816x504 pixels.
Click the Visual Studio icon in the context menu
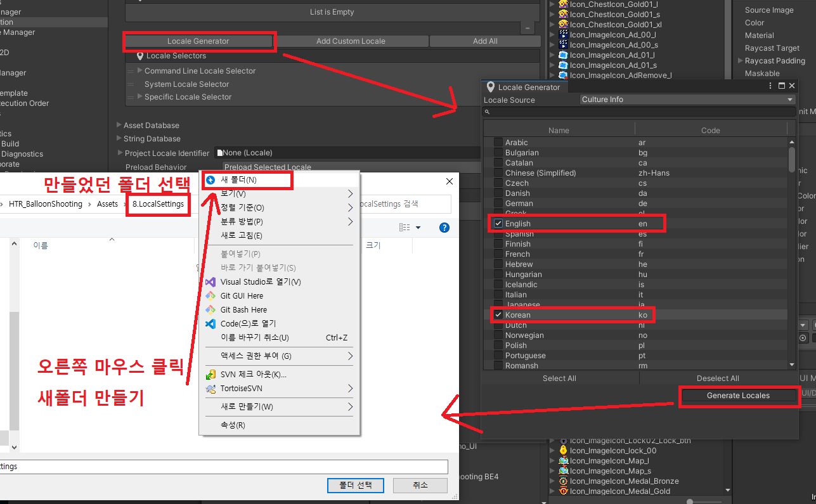[x=210, y=281]
